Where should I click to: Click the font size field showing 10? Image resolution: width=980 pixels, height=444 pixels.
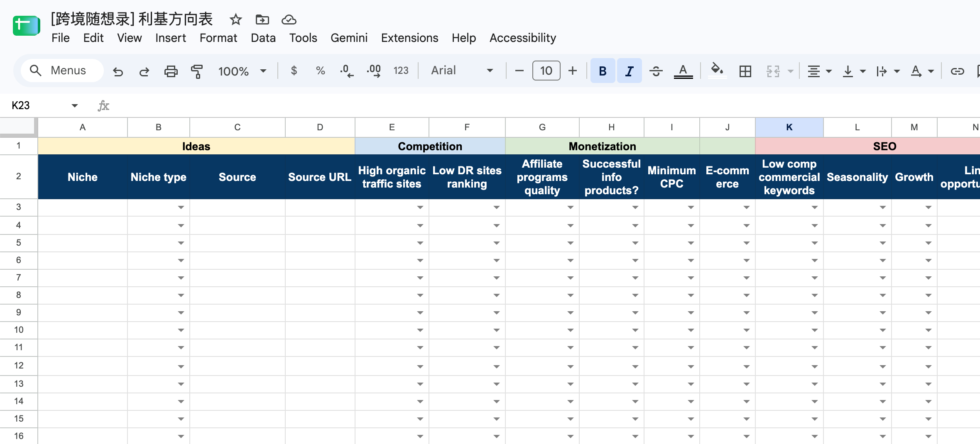tap(546, 71)
